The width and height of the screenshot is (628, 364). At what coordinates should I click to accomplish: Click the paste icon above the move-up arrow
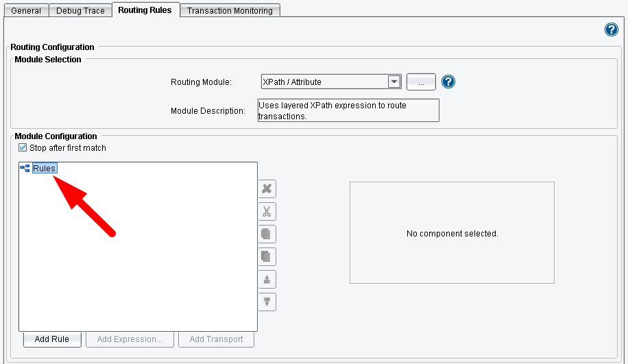click(x=267, y=256)
